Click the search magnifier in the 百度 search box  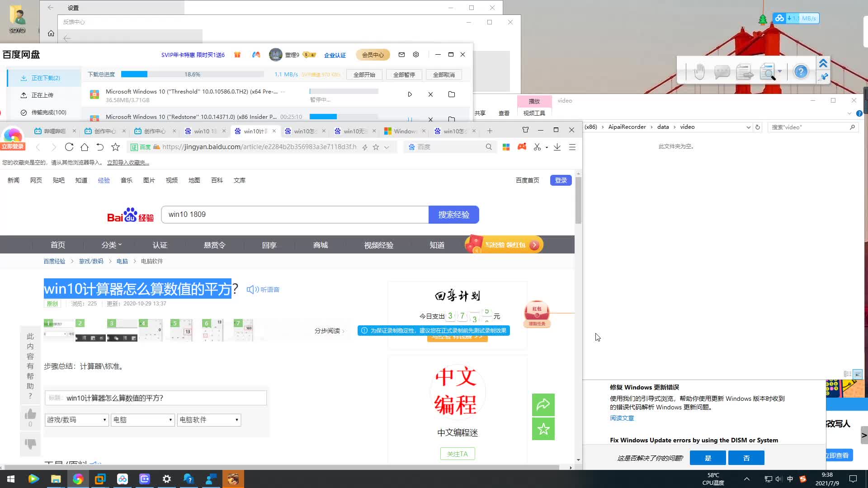click(x=489, y=147)
